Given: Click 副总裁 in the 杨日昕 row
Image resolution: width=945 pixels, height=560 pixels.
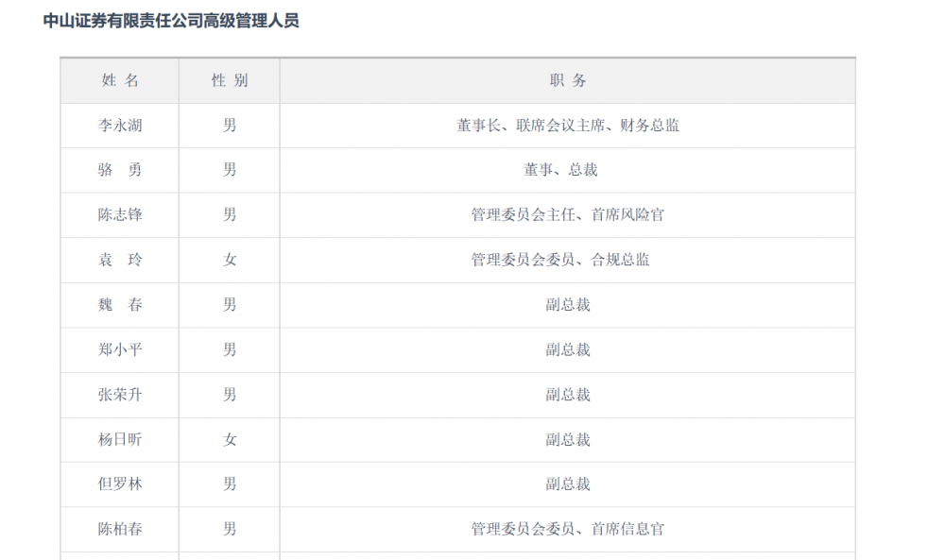Looking at the screenshot, I should tap(568, 439).
